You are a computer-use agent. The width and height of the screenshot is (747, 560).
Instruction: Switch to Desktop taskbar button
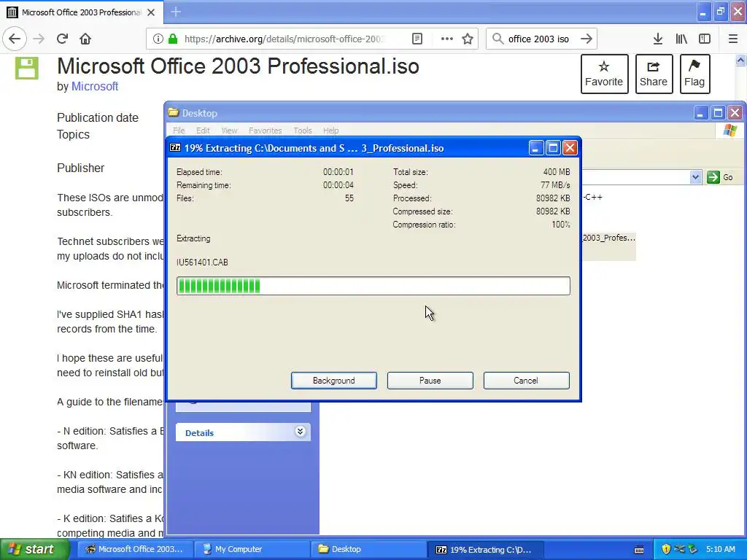(x=368, y=549)
